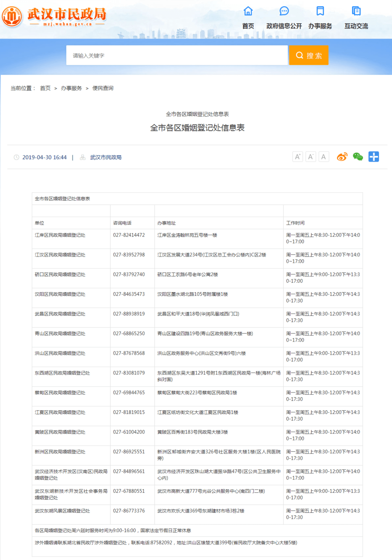Click the 武汉市民政局 source link below the title

point(106,157)
